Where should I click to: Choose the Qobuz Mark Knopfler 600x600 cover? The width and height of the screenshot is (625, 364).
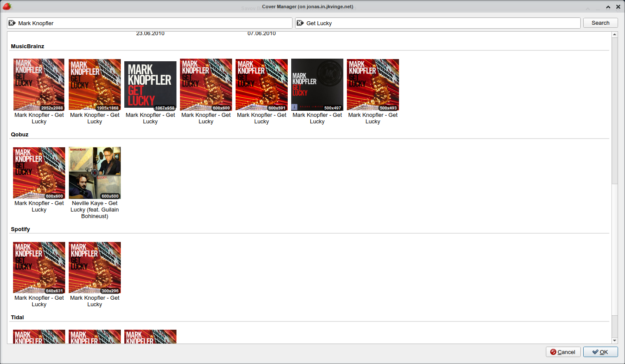[x=39, y=173]
